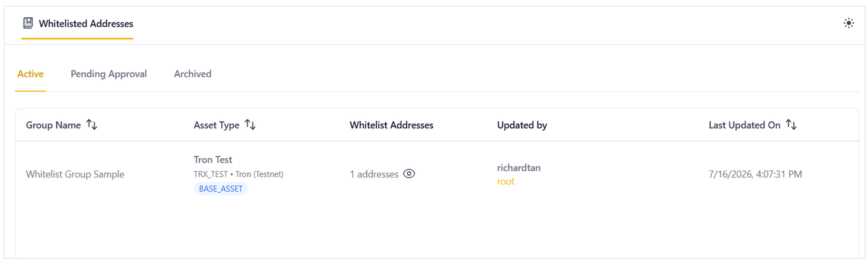Click the Group Name column header

(x=53, y=125)
